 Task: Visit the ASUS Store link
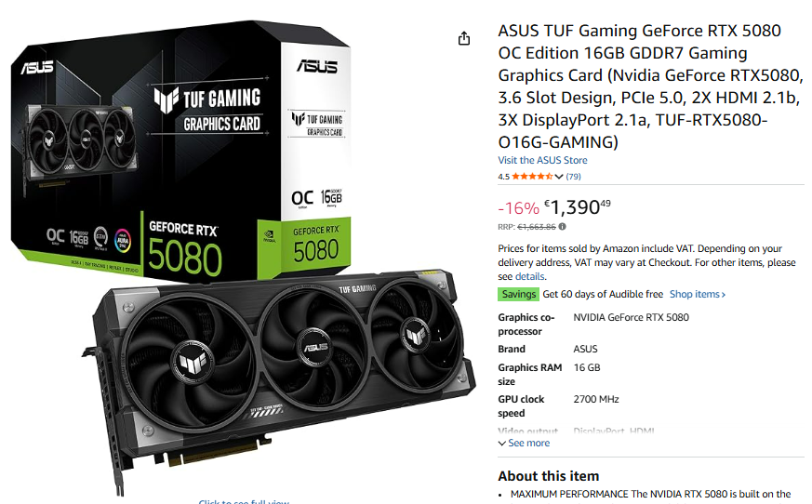pos(542,160)
